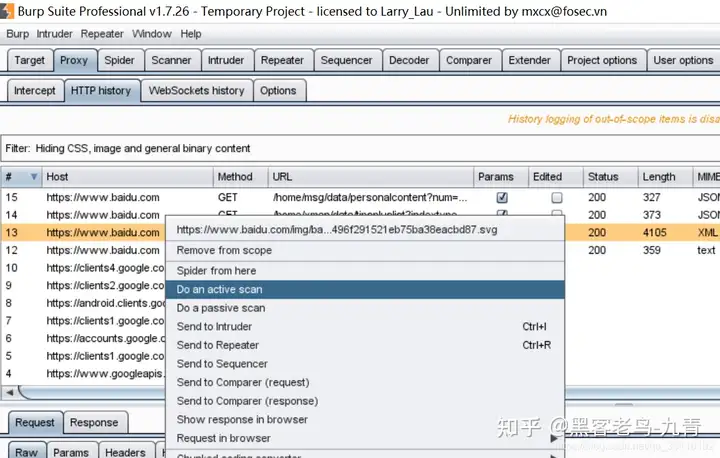Choose Send to Repeater
The image size is (720, 458).
(365, 345)
